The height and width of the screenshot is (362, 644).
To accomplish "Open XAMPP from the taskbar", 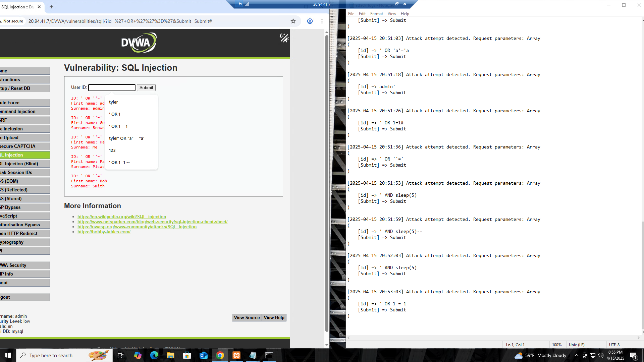I will click(236, 355).
